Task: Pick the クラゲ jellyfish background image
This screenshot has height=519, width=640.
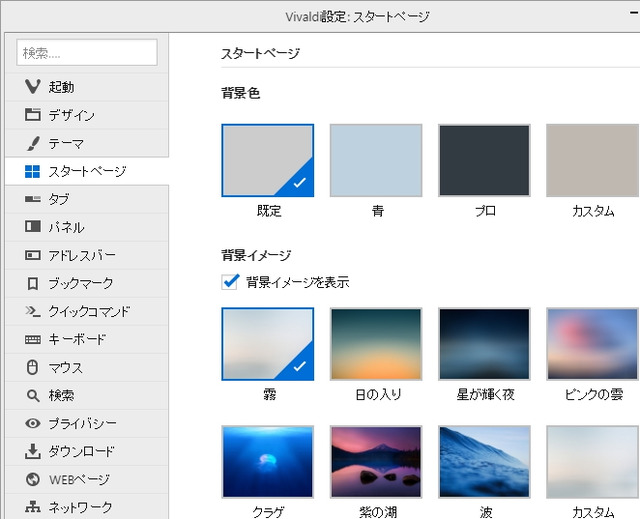Action: pyautogui.click(x=268, y=462)
